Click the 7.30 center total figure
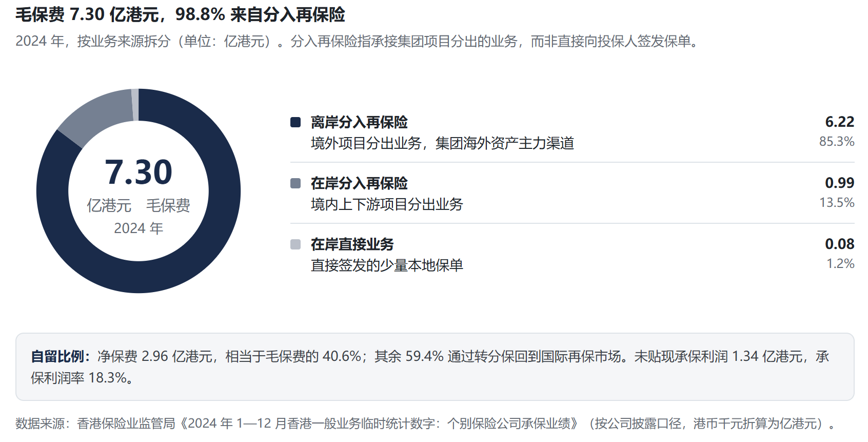This screenshot has width=868, height=442. [139, 172]
